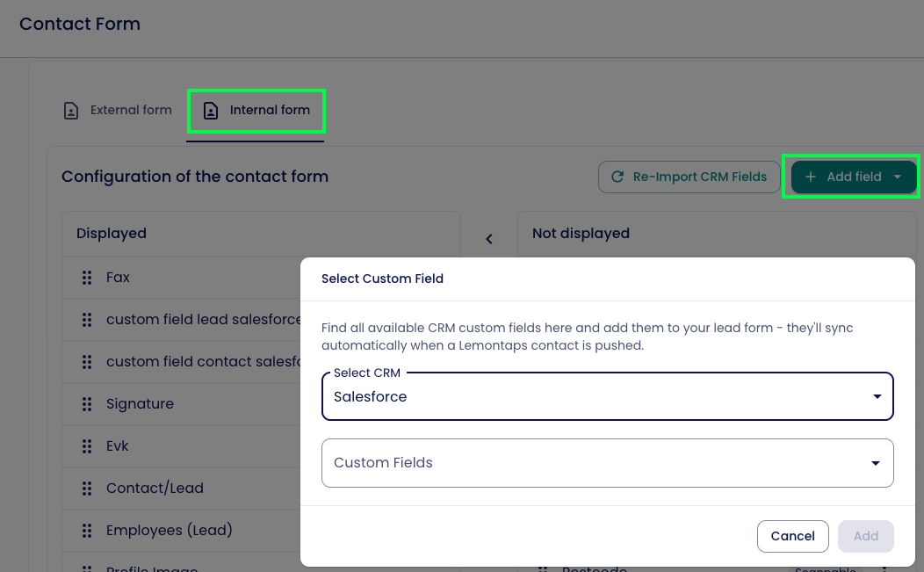Viewport: 924px width, 572px height.
Task: Click drag handle icon beside Fax
Action: (87, 278)
